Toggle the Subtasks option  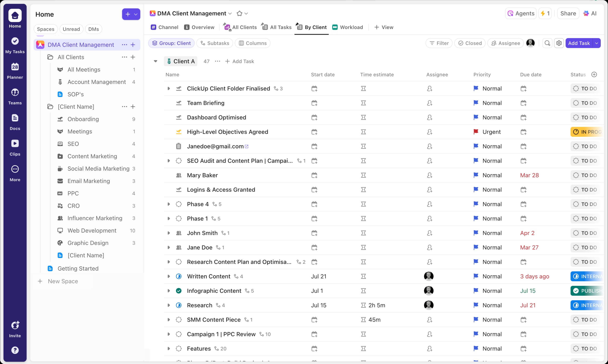click(x=214, y=43)
